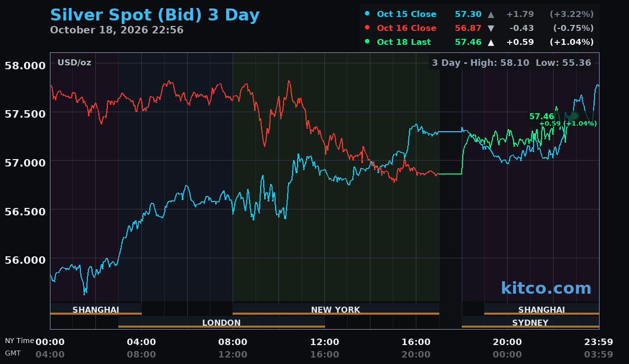
Task: Click the '(+3.22%)' percent change
Action: [x=572, y=14]
